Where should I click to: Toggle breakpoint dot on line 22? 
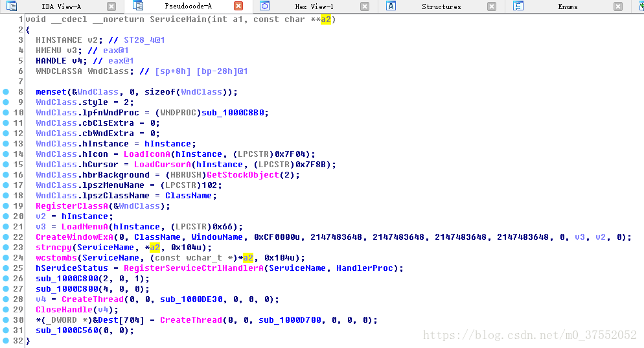(6, 237)
